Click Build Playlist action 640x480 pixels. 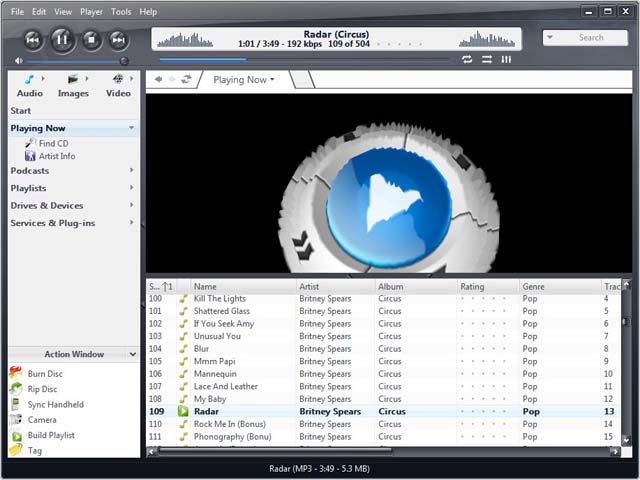[x=51, y=435]
